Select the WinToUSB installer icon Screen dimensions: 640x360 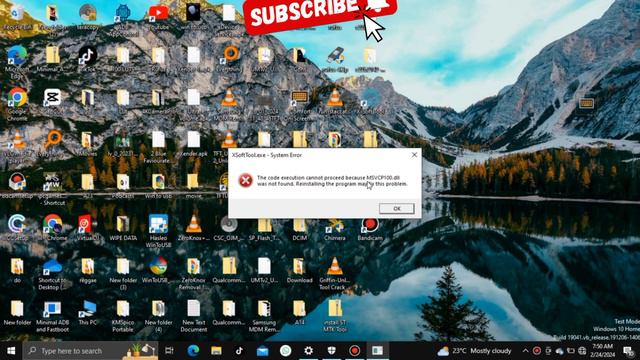pos(158,270)
